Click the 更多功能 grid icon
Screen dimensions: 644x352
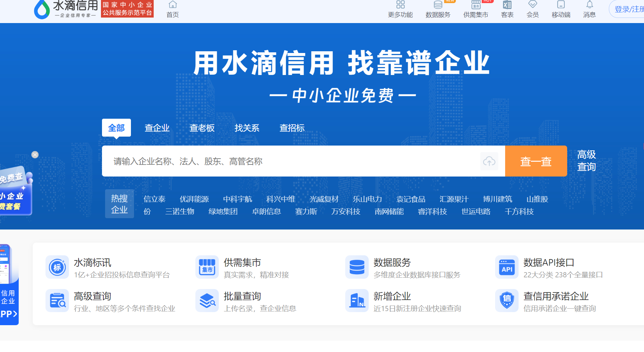(400, 9)
